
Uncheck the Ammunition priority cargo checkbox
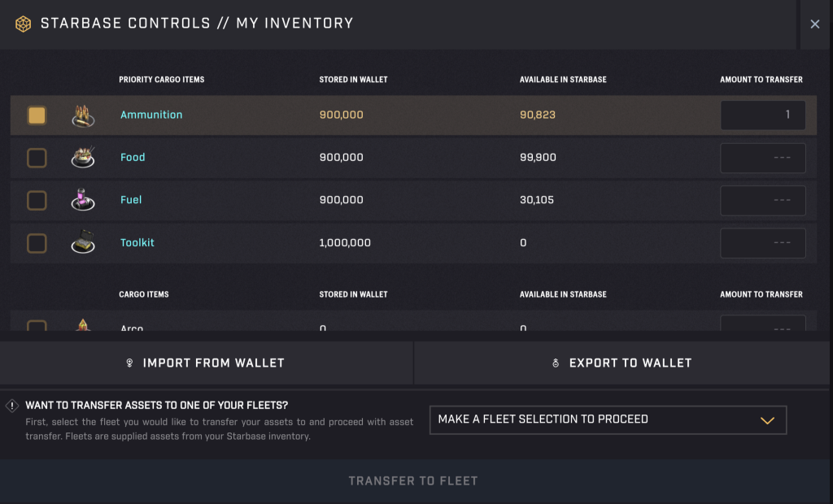tap(36, 115)
